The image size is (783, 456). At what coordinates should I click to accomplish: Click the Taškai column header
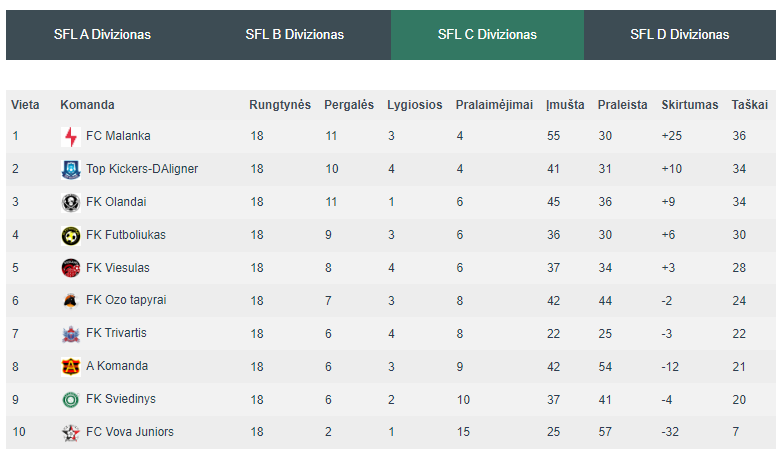point(750,105)
